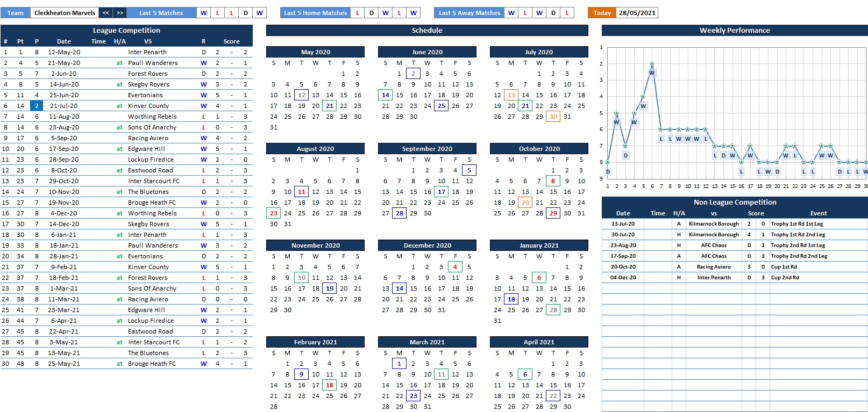Image resolution: width=868 pixels, height=412 pixels.
Task: Select the Inter Penarth row dated 12-May-20
Action: (147, 52)
